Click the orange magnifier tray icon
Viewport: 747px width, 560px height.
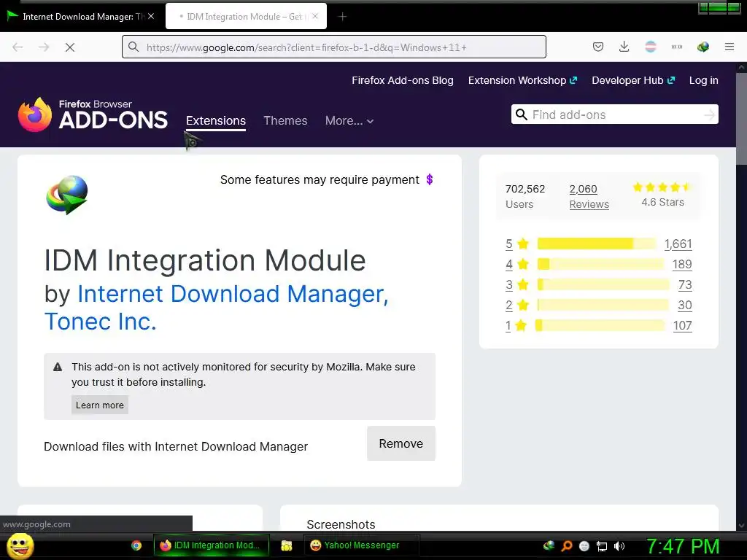click(567, 545)
